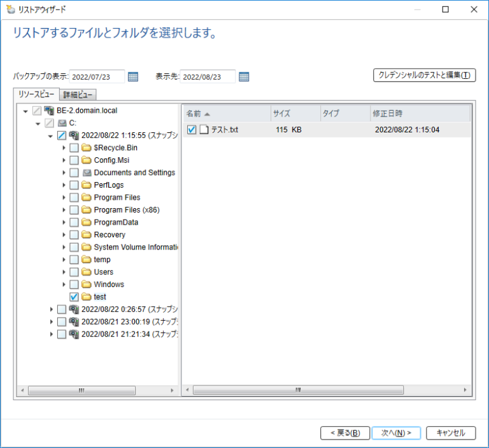
Task: Click the Documents and Settings shortcut icon
Action: tap(87, 172)
